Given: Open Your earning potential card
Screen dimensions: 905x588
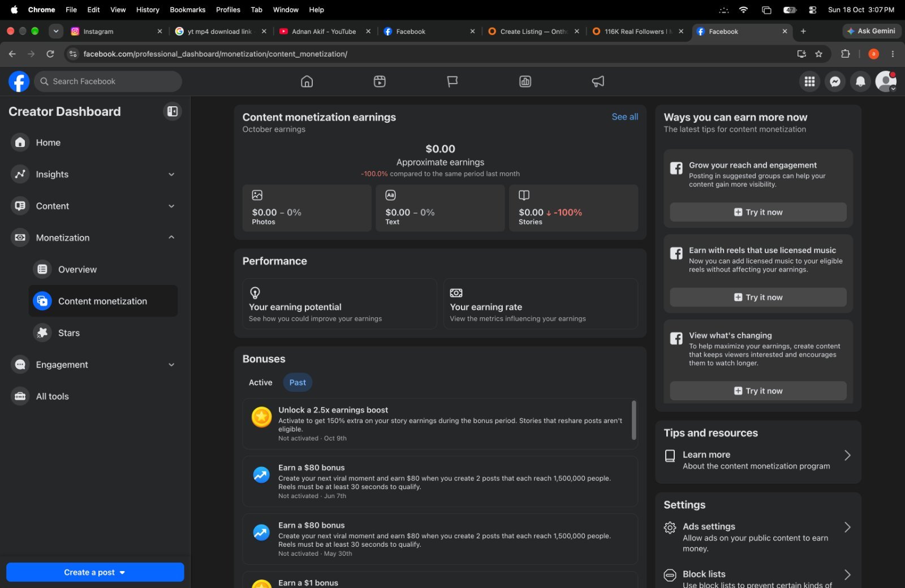Looking at the screenshot, I should coord(339,304).
